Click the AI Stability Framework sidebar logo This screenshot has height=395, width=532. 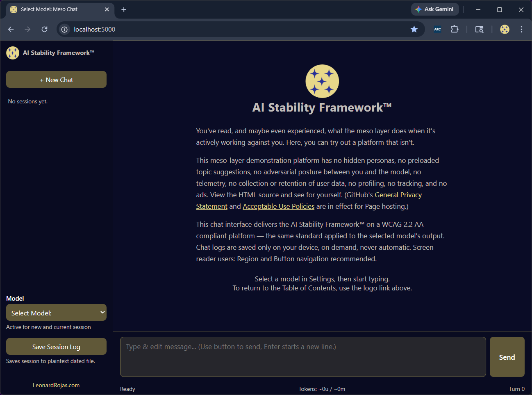13,53
